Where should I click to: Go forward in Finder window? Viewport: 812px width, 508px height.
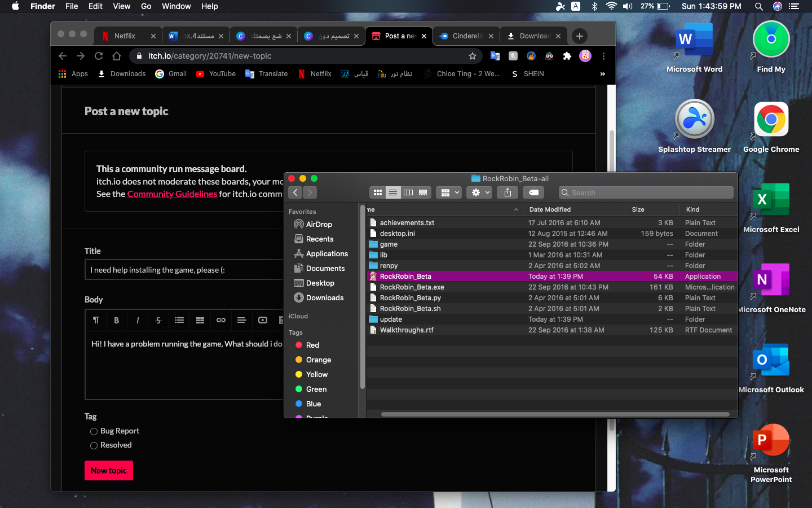310,192
